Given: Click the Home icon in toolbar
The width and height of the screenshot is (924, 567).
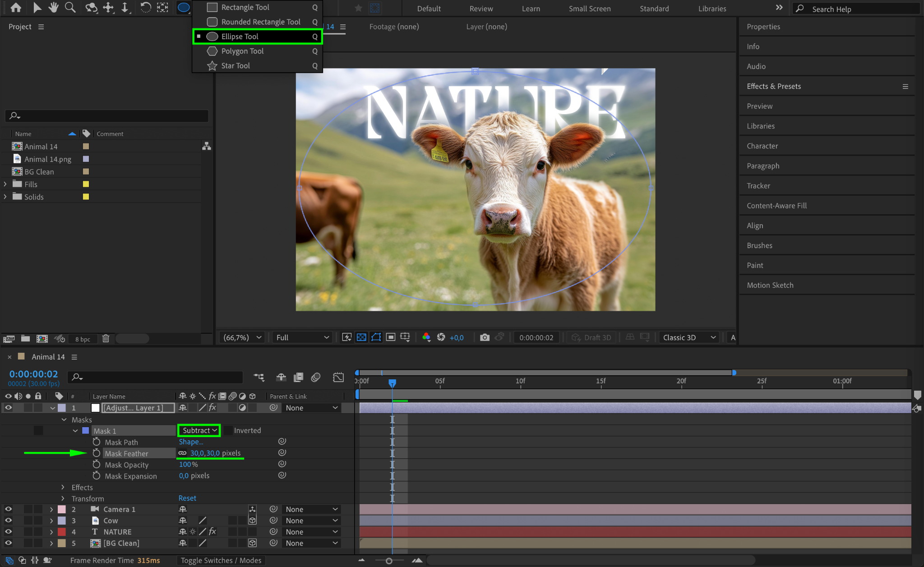Looking at the screenshot, I should (x=16, y=7).
